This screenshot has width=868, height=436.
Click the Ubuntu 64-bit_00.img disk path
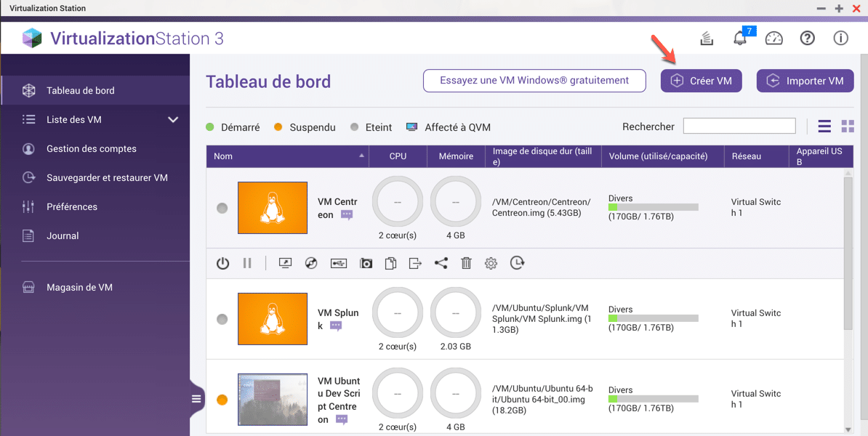(542, 400)
